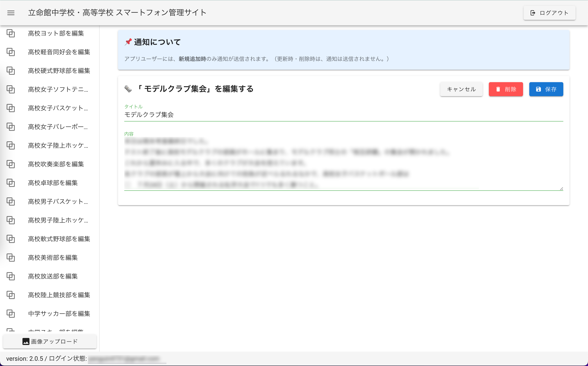The image size is (588, 366).
Task: Click the icon beside 高校美術部を編集
Action: [x=11, y=258]
